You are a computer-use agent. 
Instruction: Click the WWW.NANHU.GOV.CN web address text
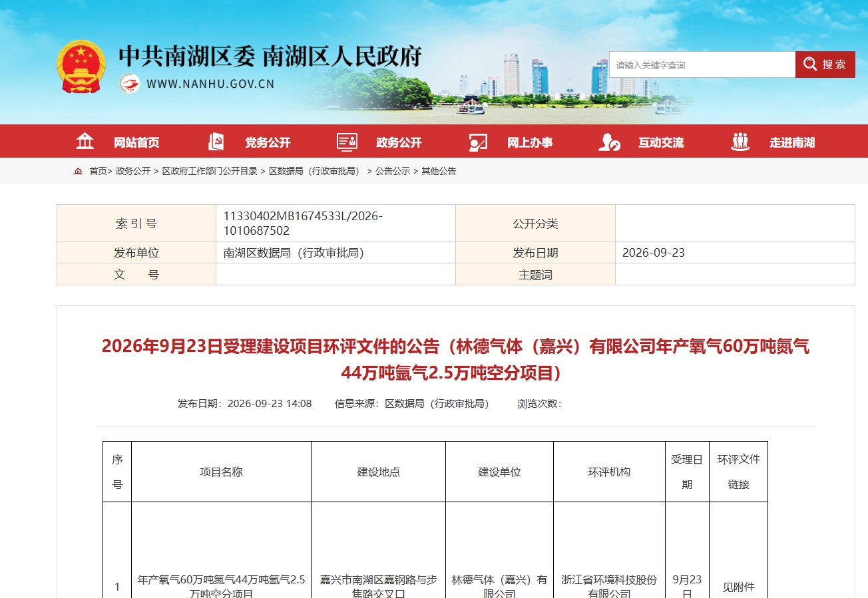coord(210,84)
